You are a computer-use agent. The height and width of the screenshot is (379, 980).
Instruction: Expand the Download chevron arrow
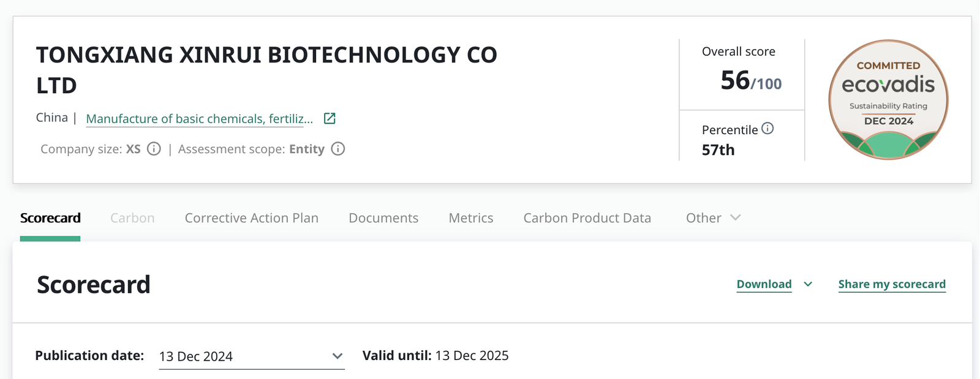(x=808, y=284)
